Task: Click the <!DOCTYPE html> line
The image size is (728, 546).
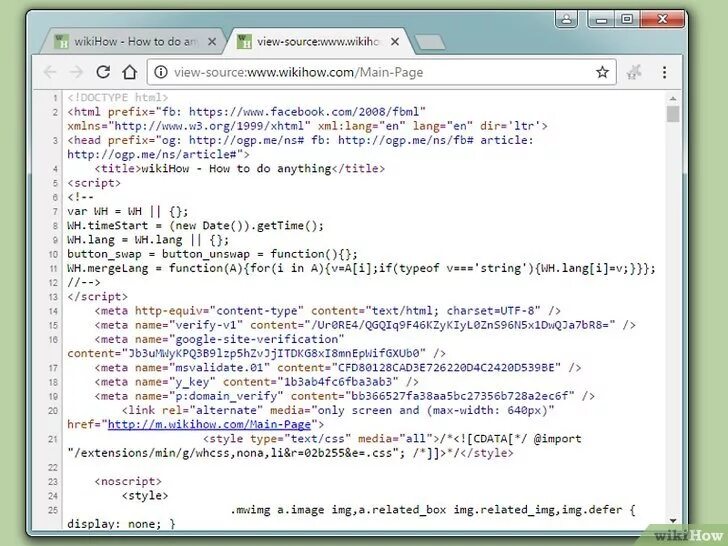Action: [x=117, y=98]
